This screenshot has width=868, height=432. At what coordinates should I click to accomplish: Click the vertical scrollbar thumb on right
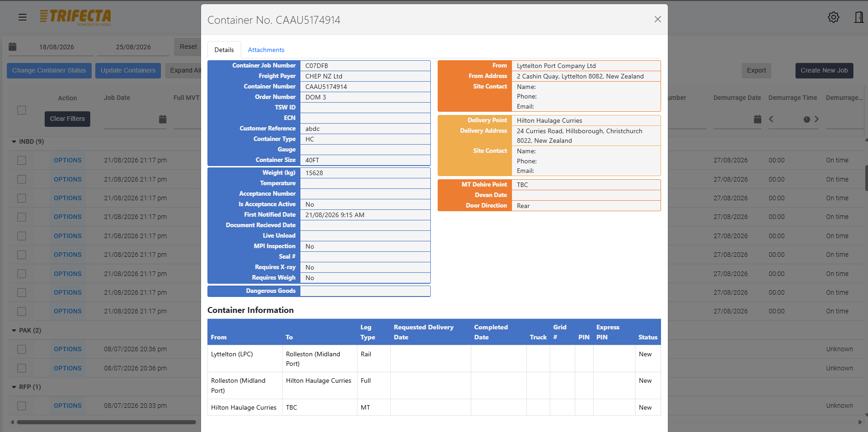pos(866,178)
